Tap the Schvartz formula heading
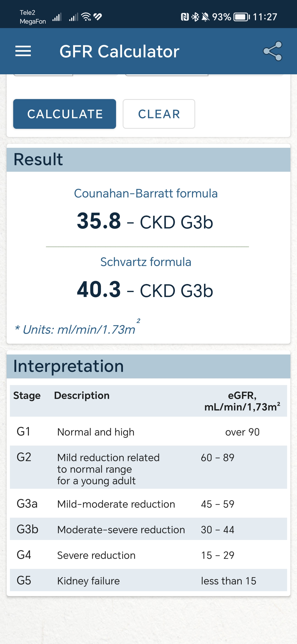 146,262
